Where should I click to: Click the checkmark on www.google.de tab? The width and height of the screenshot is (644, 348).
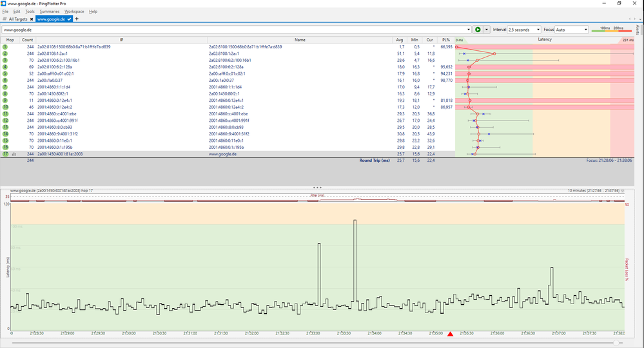pos(69,19)
